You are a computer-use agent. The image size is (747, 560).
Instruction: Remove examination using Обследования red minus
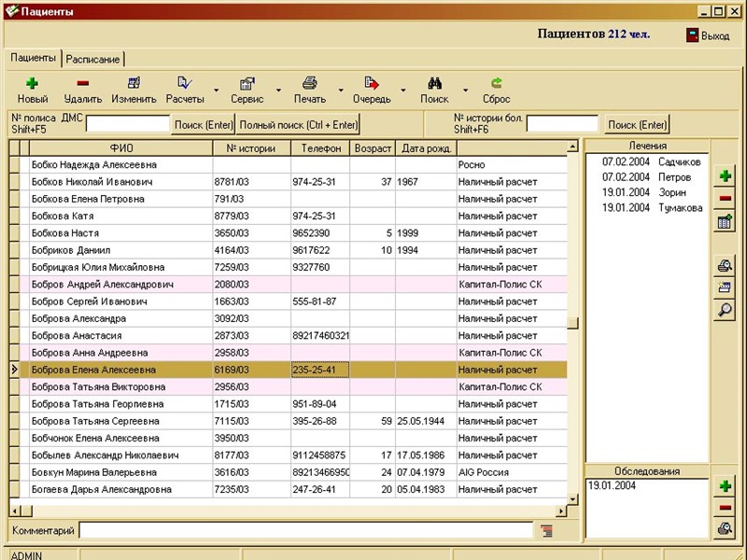[x=726, y=508]
